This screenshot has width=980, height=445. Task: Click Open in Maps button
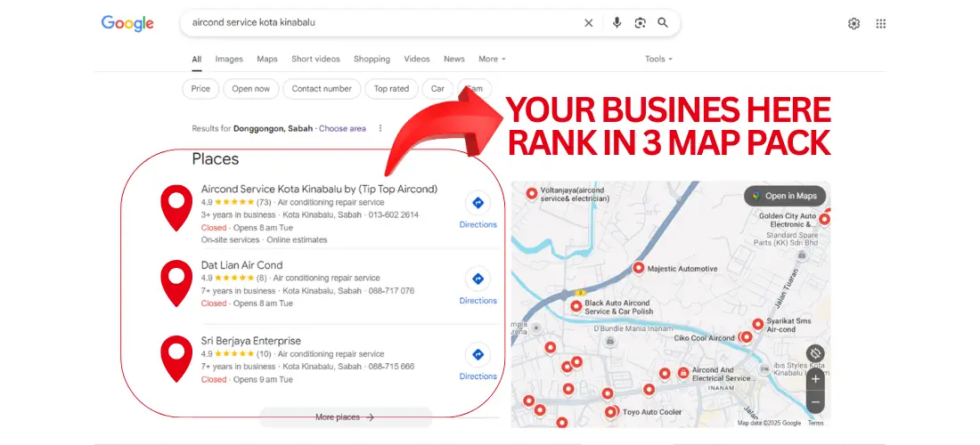point(784,196)
